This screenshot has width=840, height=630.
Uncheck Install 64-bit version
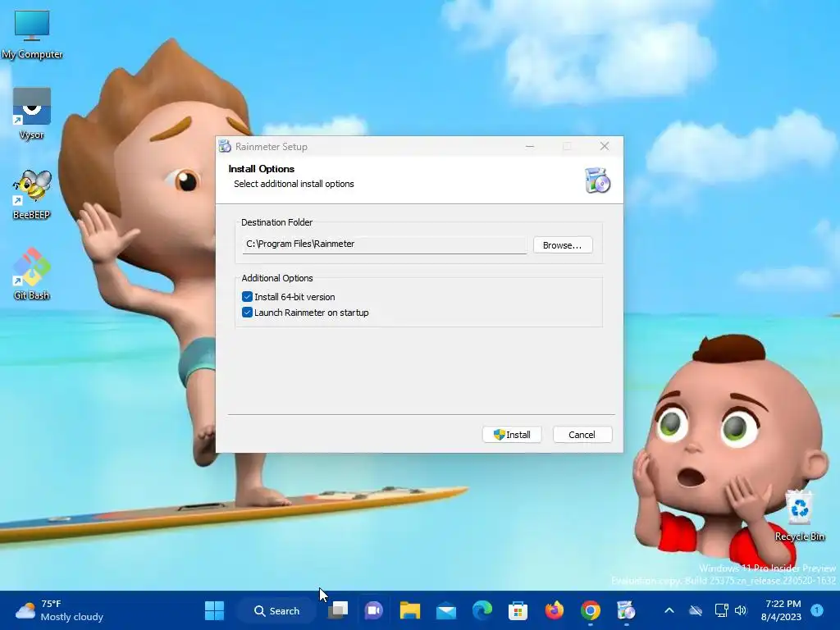247,297
